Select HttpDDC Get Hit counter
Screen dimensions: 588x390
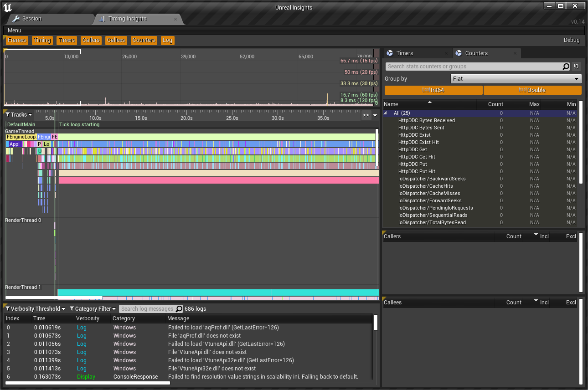[480, 157]
